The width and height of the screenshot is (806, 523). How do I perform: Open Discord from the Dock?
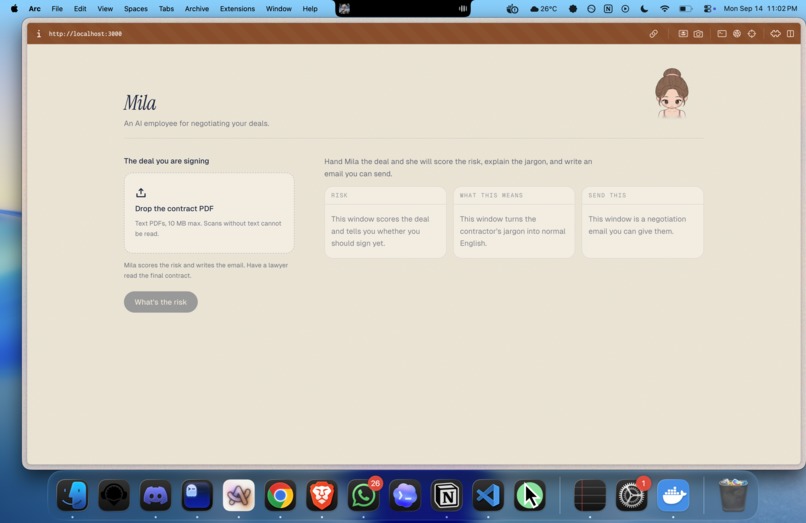click(x=155, y=495)
